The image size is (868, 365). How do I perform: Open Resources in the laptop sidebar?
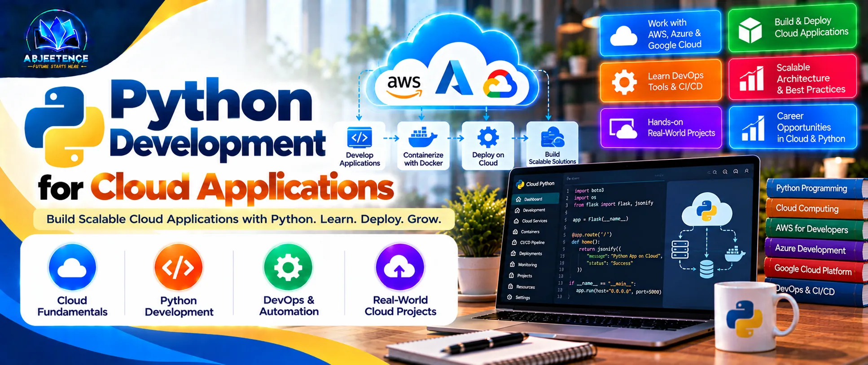click(x=522, y=286)
